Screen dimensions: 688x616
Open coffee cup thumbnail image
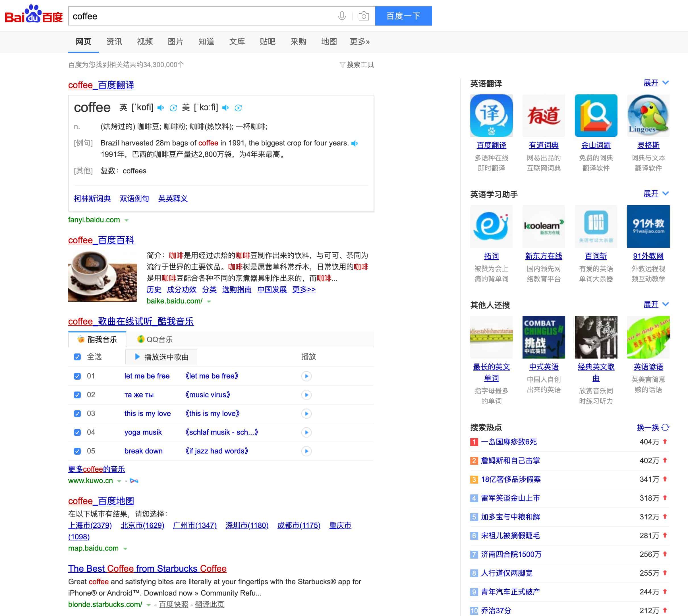[102, 276]
